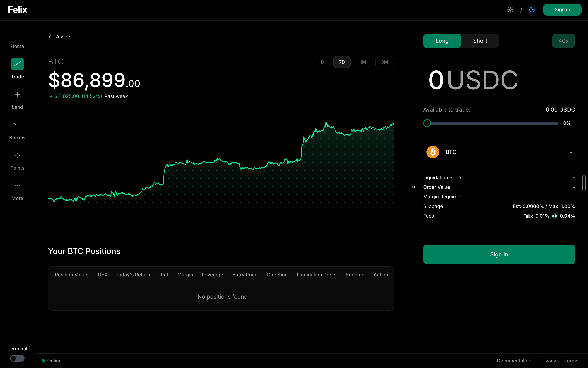Click the Bitcoin coin icon
This screenshot has width=588, height=368.
(433, 152)
